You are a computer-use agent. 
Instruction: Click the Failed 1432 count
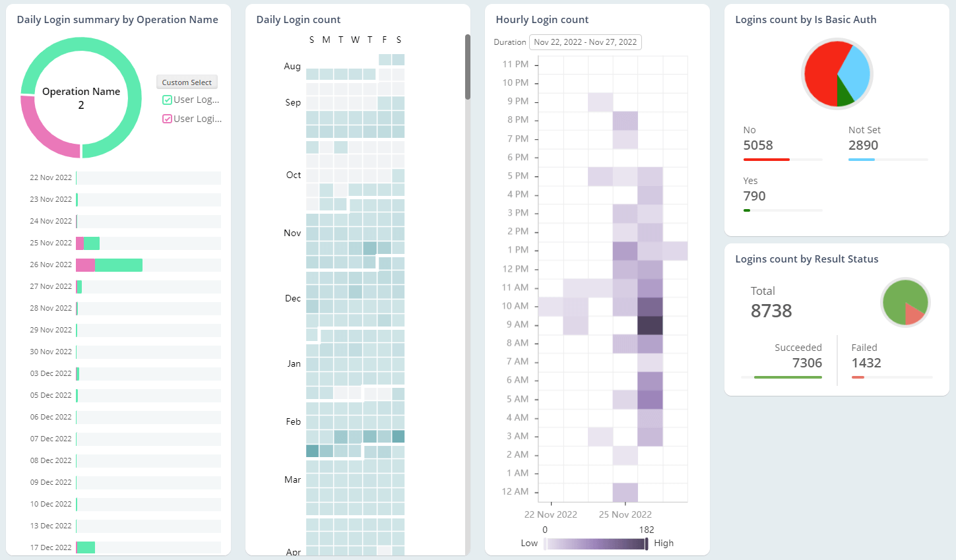pos(866,363)
